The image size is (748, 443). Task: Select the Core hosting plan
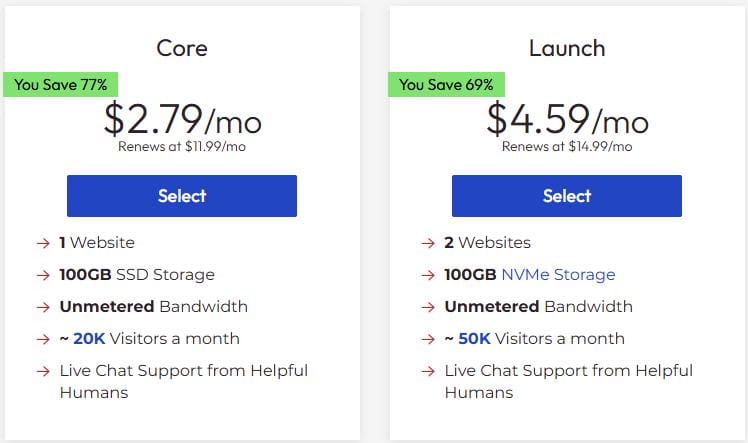181,196
